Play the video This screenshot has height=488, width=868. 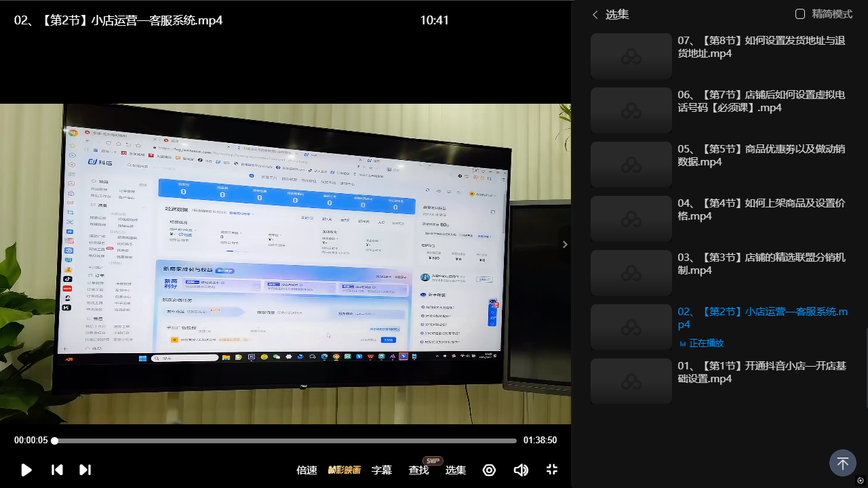coord(26,470)
